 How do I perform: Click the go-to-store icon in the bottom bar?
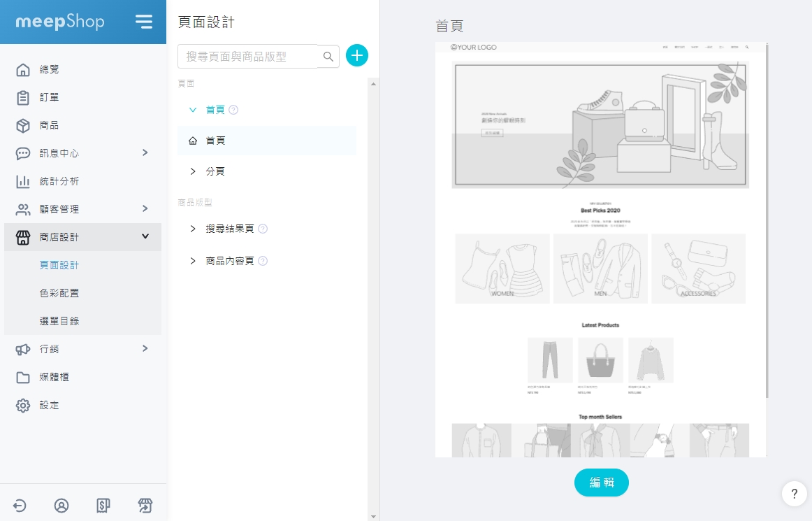coord(145,506)
